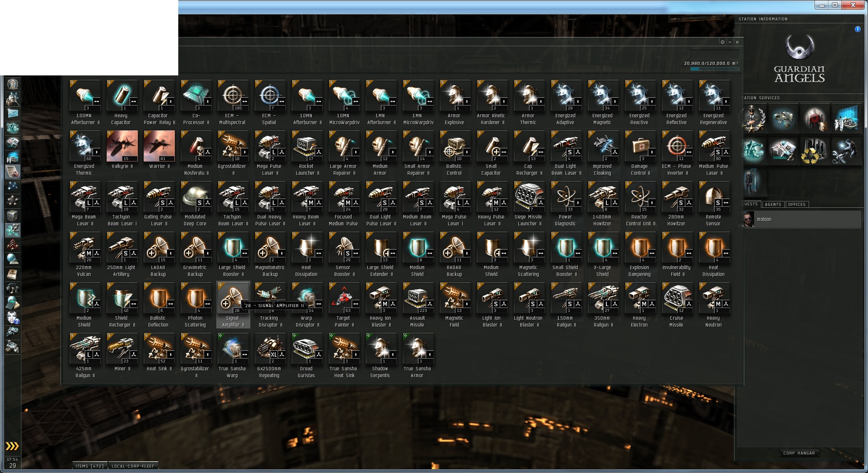The image size is (868, 473).
Task: Click the inventory filter input field
Action: tap(715, 54)
